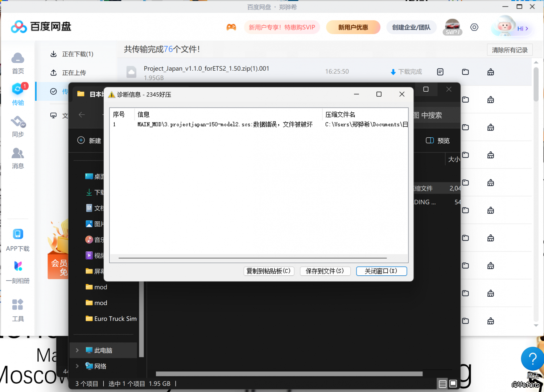This screenshot has height=392, width=544.
Task: Open 消息 messages section
Action: point(18,158)
